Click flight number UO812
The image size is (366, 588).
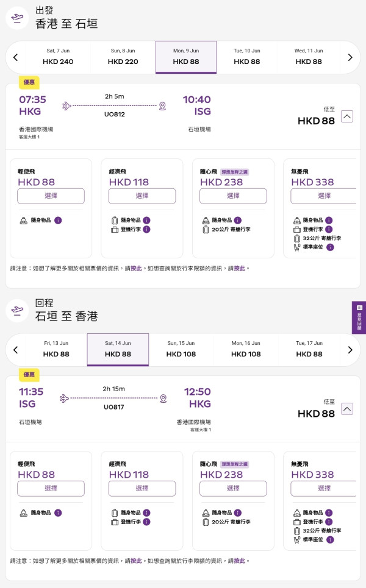point(115,115)
